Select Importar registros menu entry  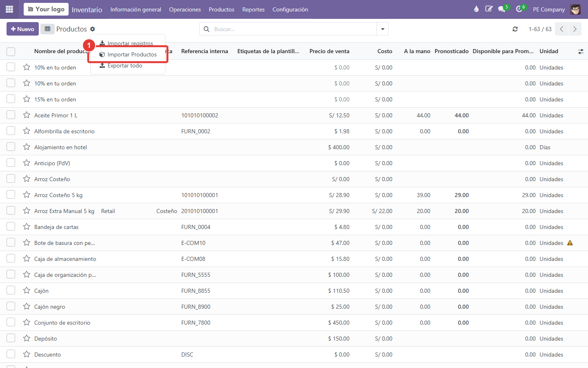(x=128, y=43)
